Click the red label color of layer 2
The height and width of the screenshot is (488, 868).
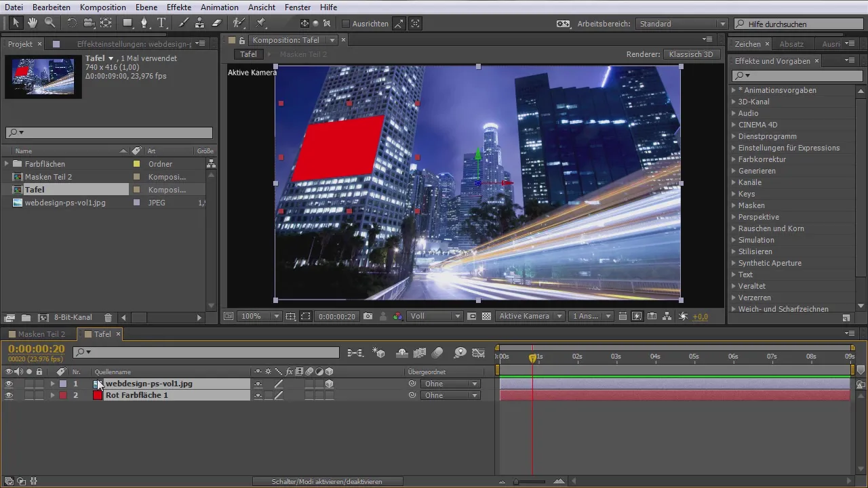[63, 395]
